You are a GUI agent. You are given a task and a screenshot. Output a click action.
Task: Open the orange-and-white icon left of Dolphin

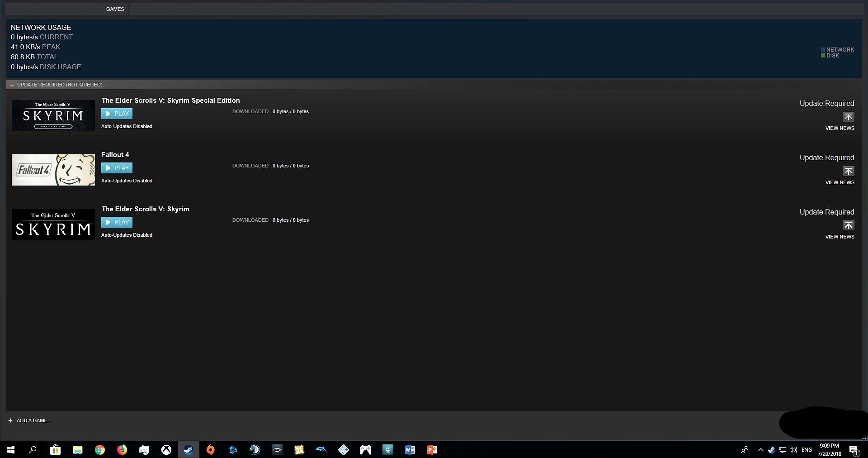[299, 450]
